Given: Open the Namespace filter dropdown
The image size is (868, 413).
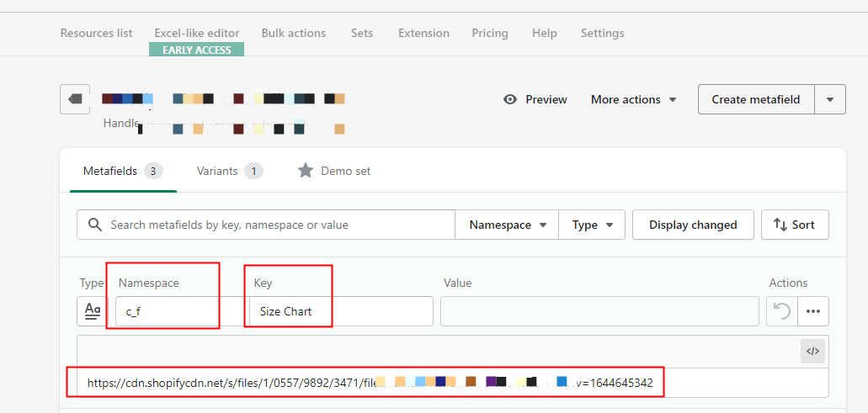Looking at the screenshot, I should click(x=507, y=225).
